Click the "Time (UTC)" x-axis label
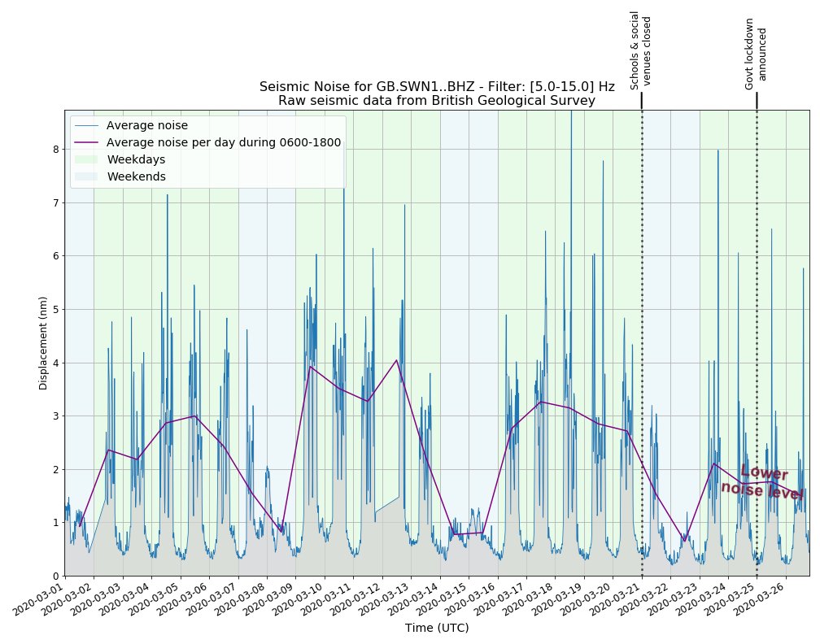 point(437,628)
